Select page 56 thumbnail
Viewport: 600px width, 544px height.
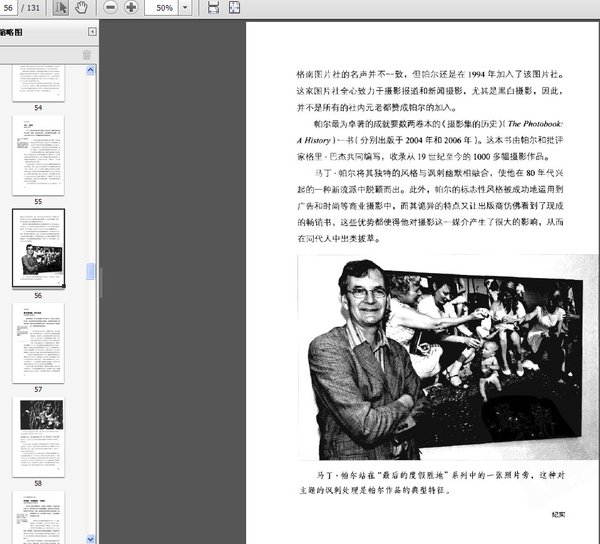(x=38, y=248)
